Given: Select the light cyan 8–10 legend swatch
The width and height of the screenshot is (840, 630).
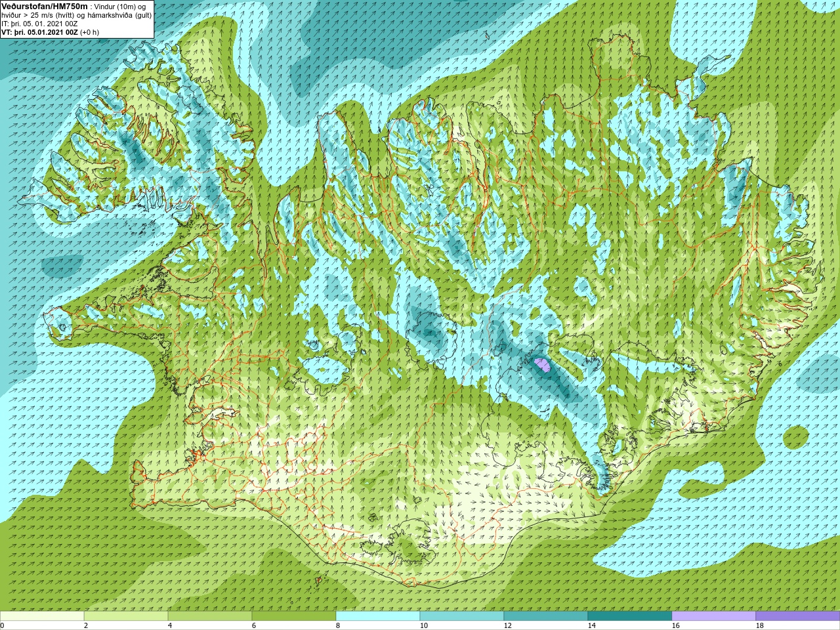Looking at the screenshot, I should coord(378,616).
